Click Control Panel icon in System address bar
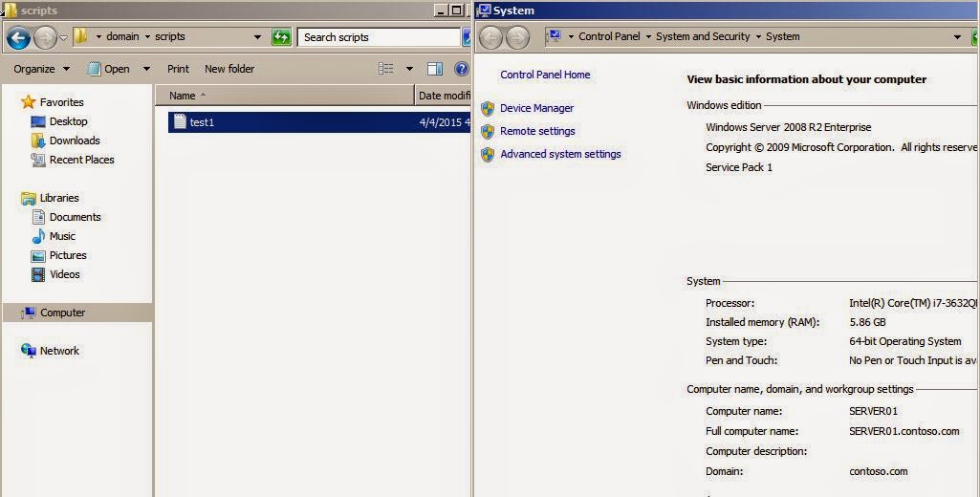Viewport: 980px width, 497px height. point(555,36)
